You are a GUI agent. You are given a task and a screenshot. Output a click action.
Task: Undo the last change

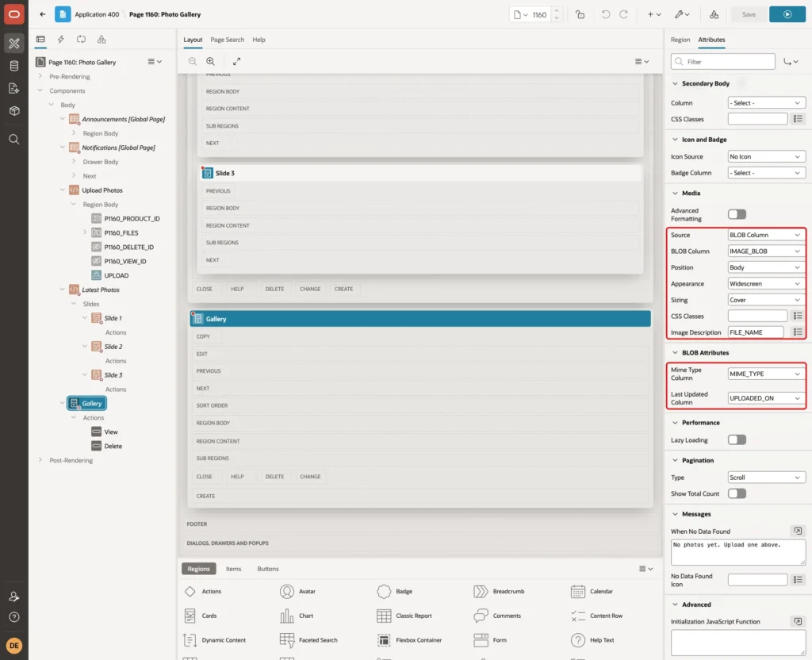tap(605, 14)
